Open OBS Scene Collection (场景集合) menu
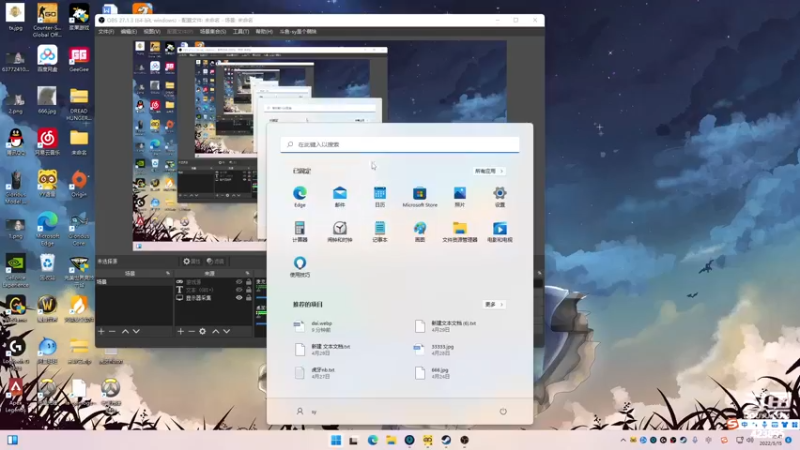This screenshot has height=450, width=800. pyautogui.click(x=213, y=32)
